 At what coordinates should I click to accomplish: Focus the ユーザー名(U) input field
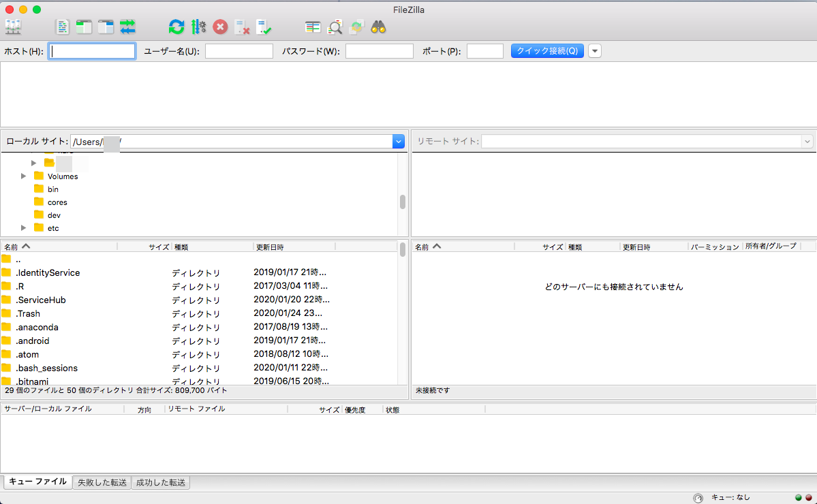239,51
